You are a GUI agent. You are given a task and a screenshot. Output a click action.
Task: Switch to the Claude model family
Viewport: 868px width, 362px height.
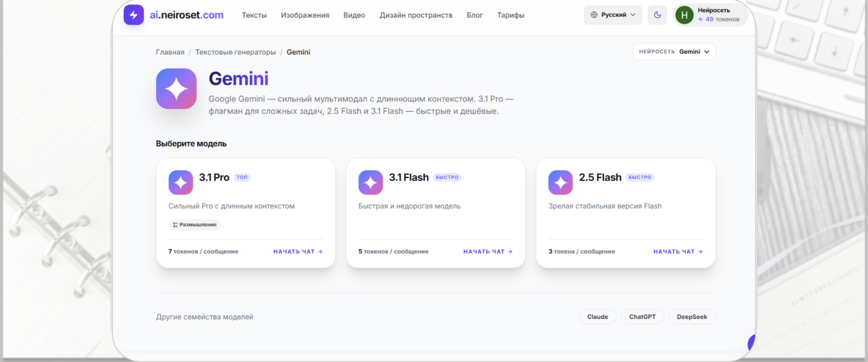point(597,317)
